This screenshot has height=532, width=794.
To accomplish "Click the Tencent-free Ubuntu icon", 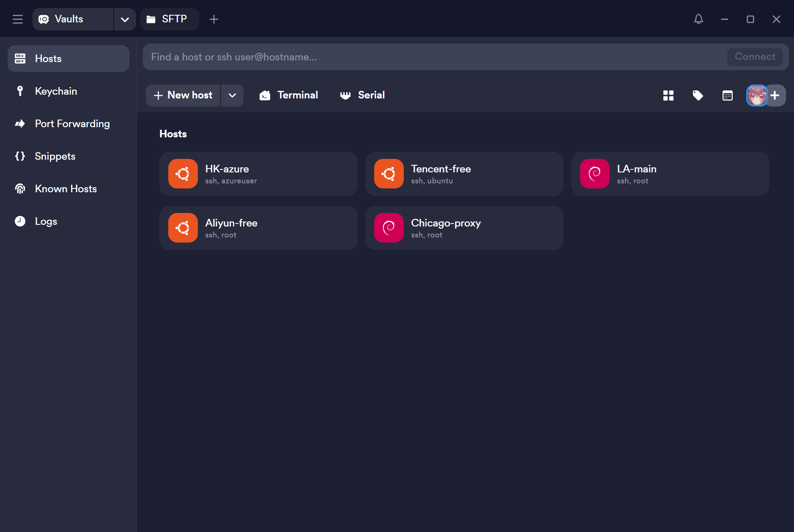I will coord(389,174).
